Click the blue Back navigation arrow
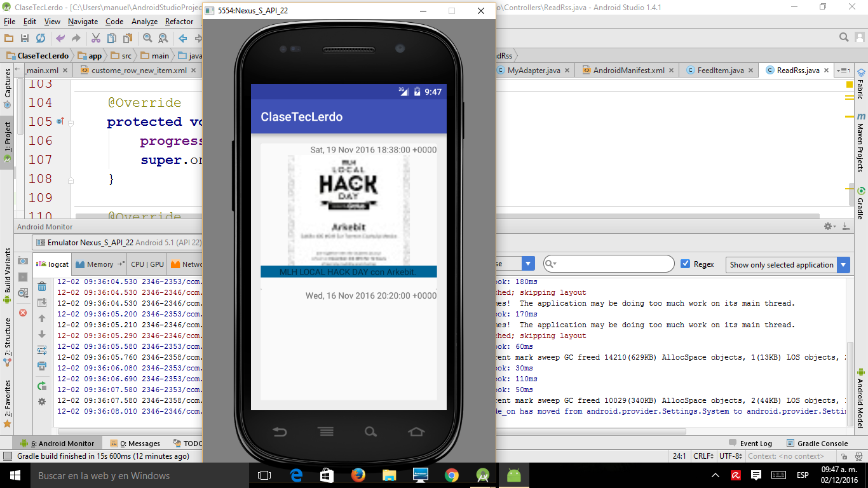The width and height of the screenshot is (868, 488). click(182, 38)
